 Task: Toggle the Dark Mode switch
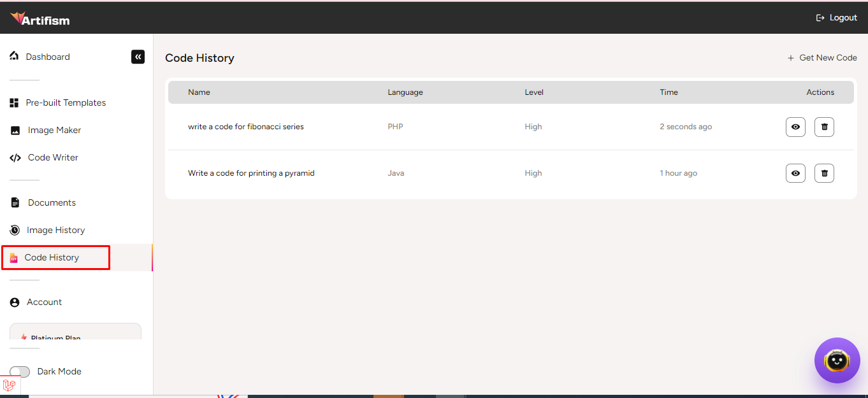[x=20, y=371]
